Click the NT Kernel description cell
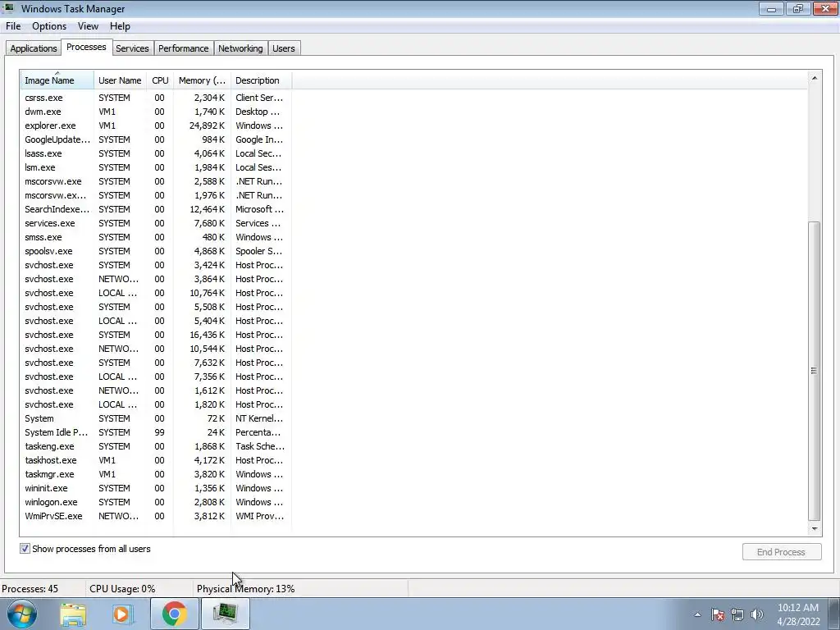The width and height of the screenshot is (840, 630). (x=259, y=418)
